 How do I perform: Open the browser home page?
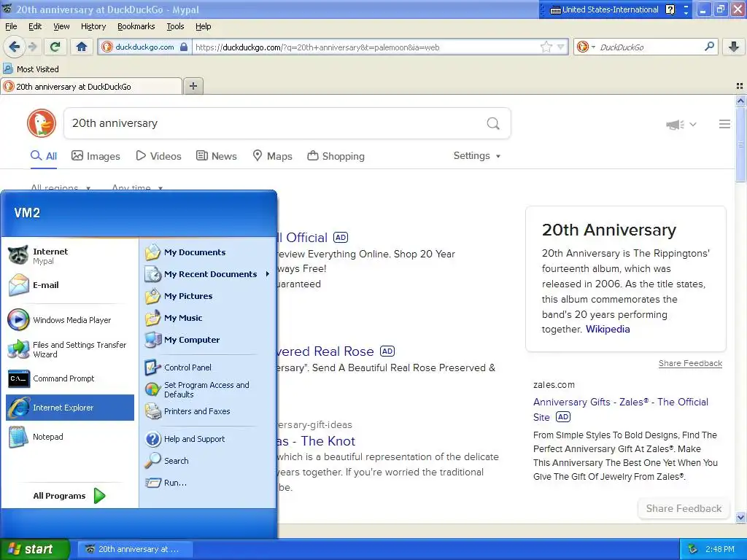tap(82, 47)
